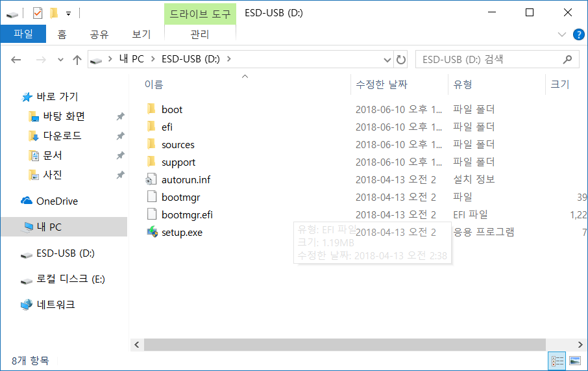
Task: Expand the chevron between 내 PC and ESD-USB
Action: pos(153,59)
